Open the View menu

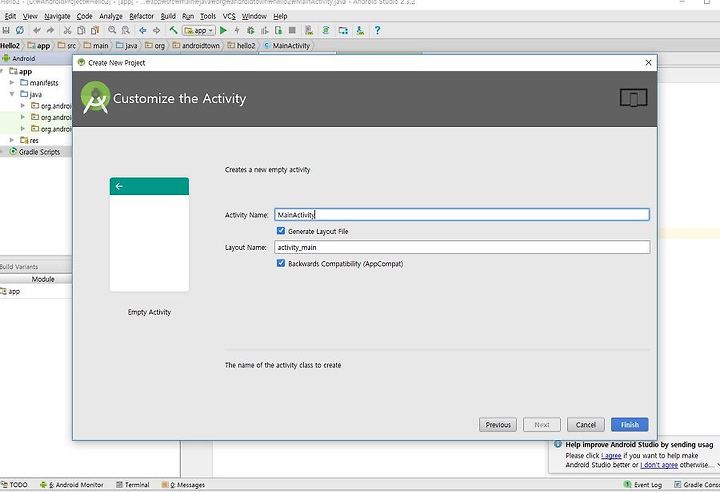coord(30,16)
